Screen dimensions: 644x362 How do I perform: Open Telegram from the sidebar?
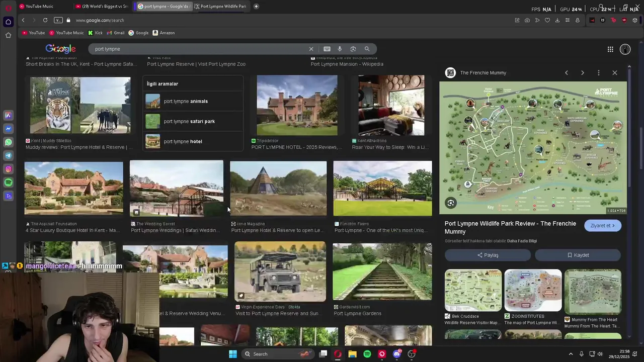pos(8,156)
